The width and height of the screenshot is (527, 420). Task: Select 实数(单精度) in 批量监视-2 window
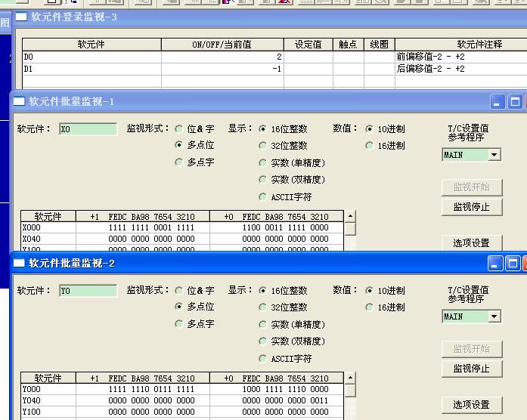pyautogui.click(x=263, y=324)
